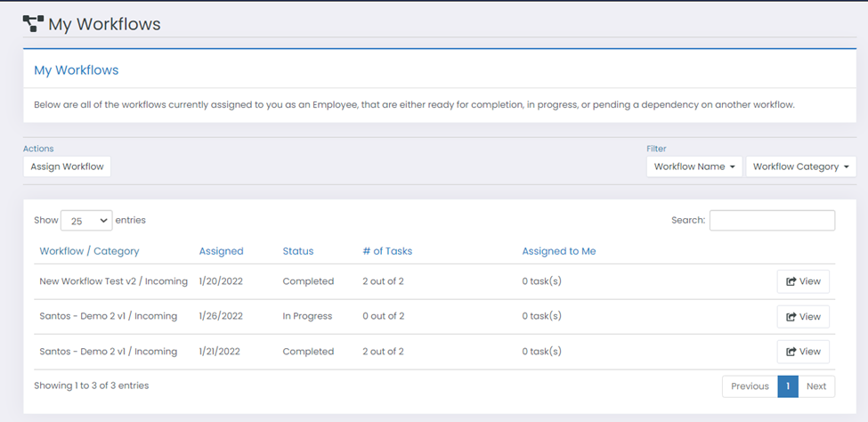The width and height of the screenshot is (868, 422).
Task: Click Showing 1 to 3 of 3 entries text
Action: (92, 385)
